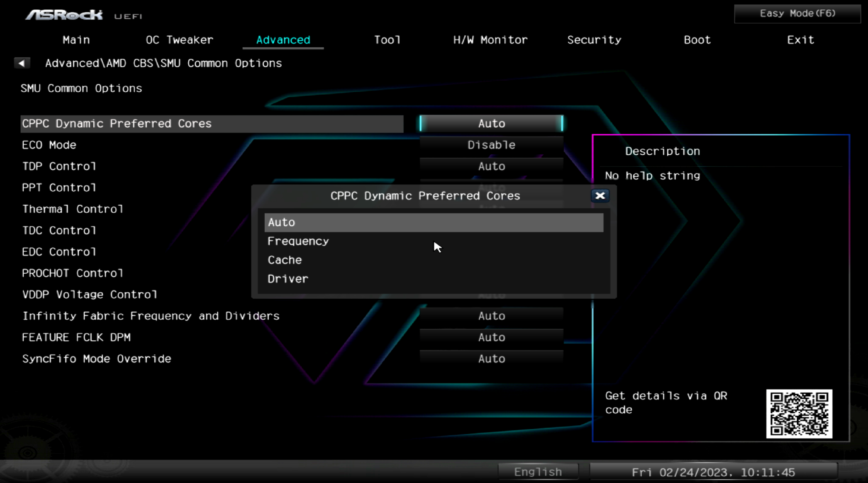Open ECO Mode Disable dropdown
The image size is (868, 483).
491,145
